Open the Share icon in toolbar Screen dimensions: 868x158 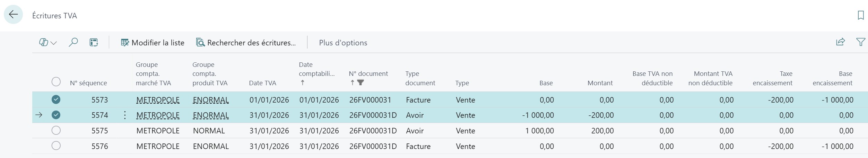pyautogui.click(x=840, y=42)
